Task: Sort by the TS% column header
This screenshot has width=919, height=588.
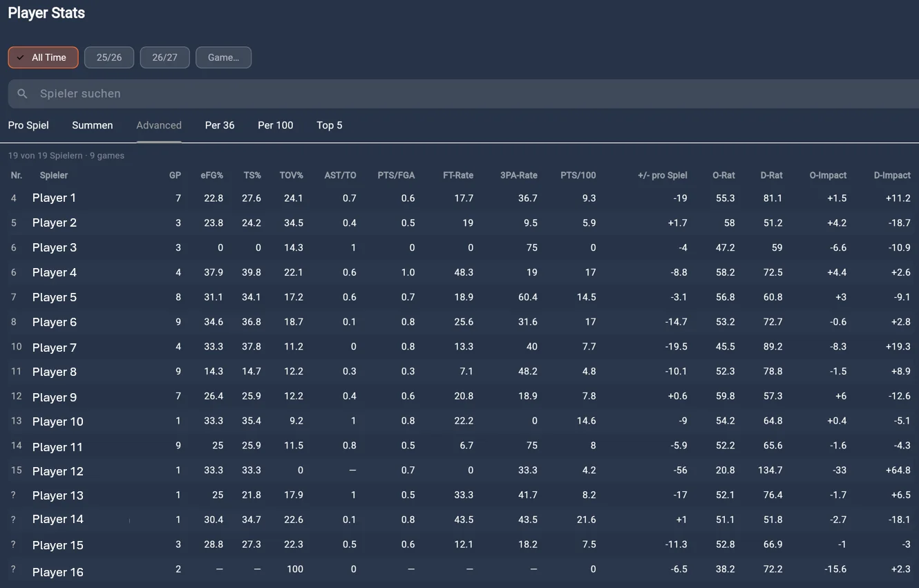Action: [x=252, y=176]
